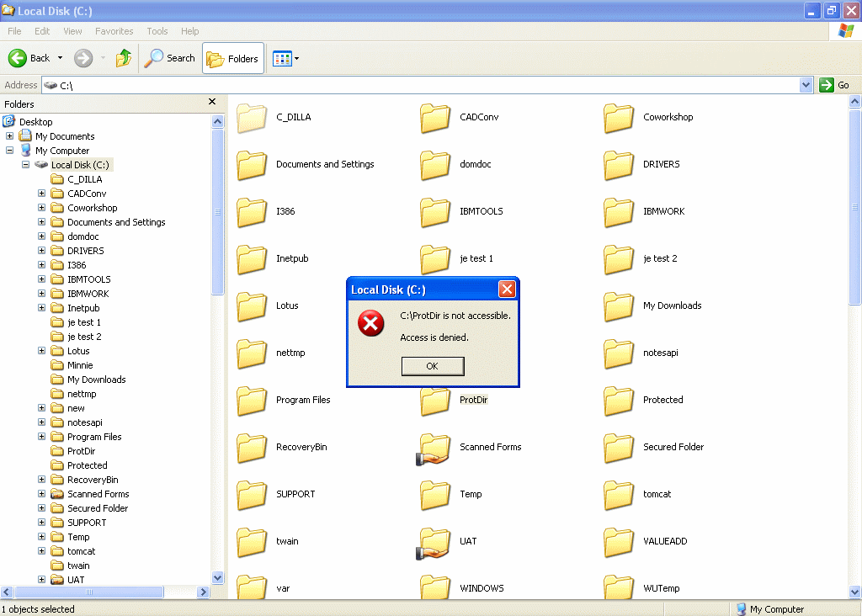Click the WINDOWS folder icon
862x616 pixels.
click(435, 588)
